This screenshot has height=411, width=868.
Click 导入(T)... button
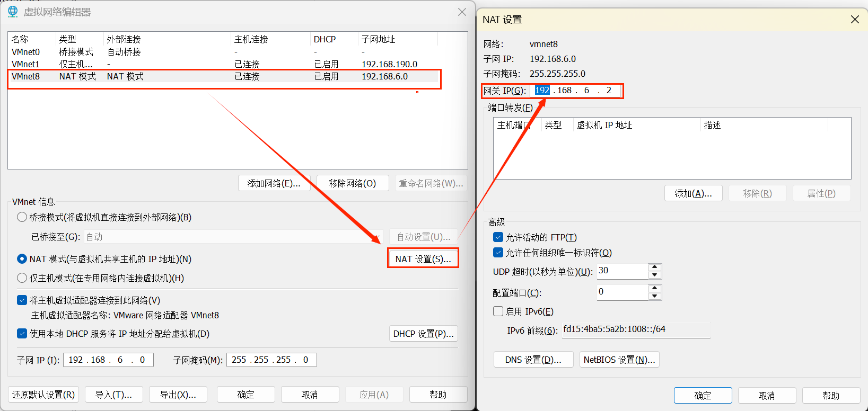[113, 395]
